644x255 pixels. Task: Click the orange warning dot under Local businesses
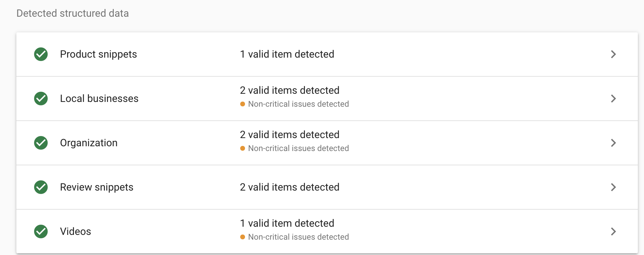coord(243,104)
